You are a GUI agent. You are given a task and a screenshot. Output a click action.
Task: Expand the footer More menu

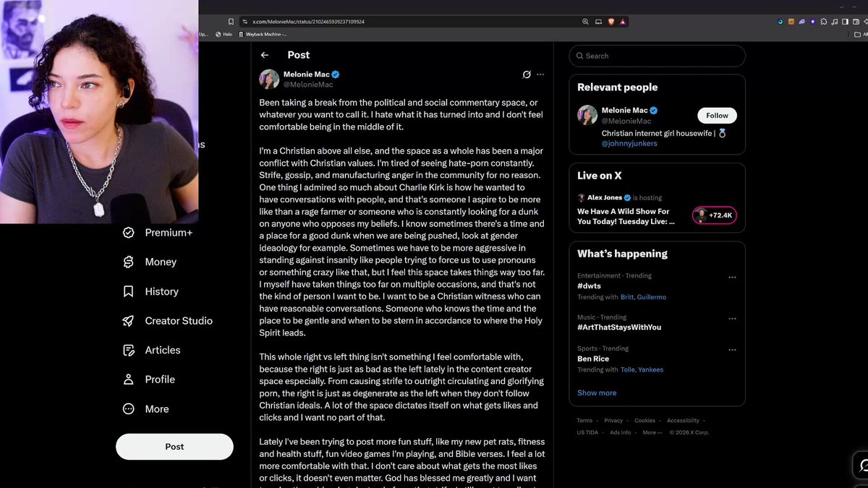coord(652,432)
